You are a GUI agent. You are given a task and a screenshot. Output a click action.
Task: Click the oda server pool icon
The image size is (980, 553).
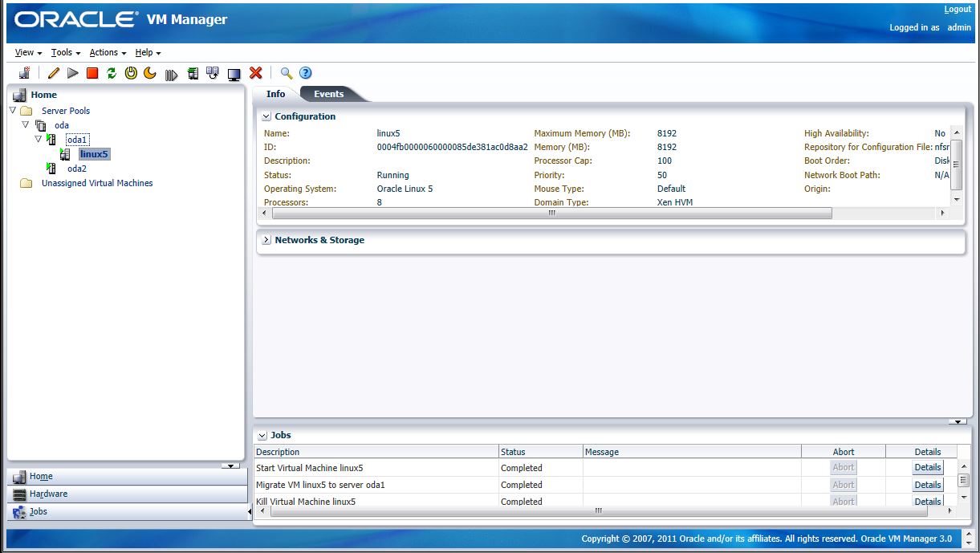coord(41,125)
